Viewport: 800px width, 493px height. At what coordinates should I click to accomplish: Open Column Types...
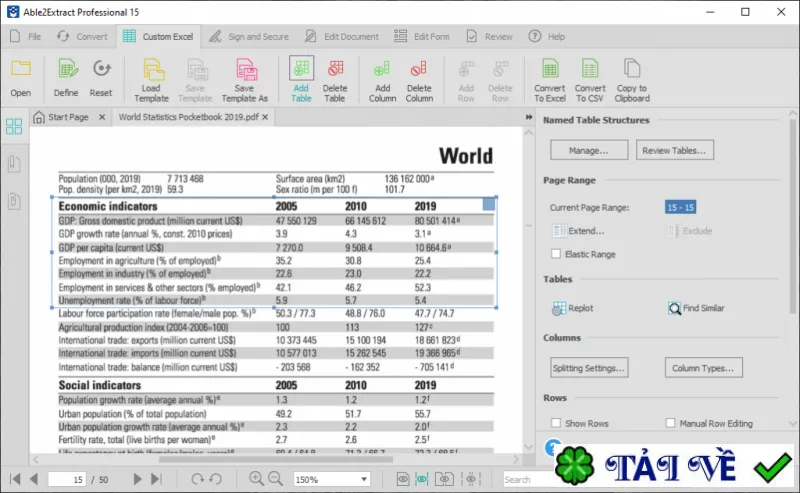tap(704, 368)
